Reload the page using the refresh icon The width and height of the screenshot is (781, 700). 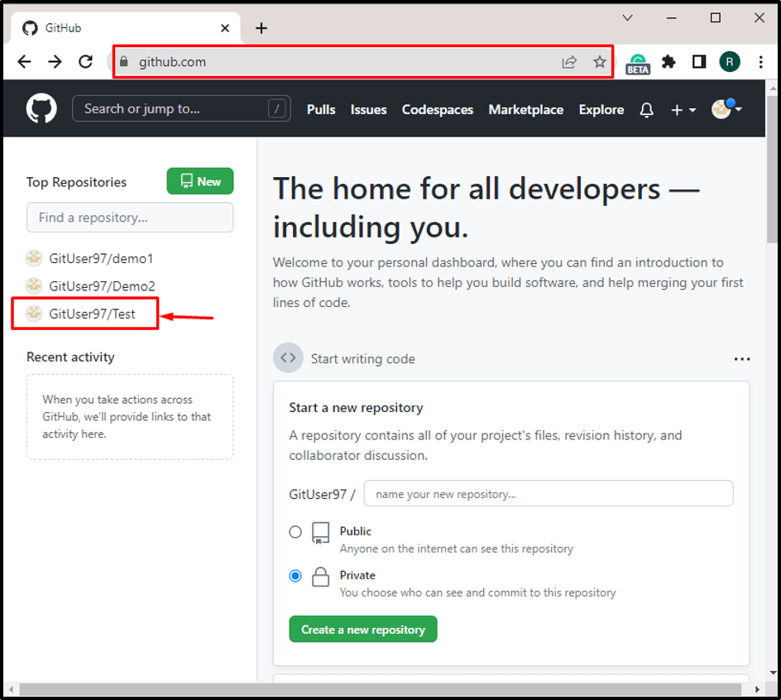tap(85, 61)
